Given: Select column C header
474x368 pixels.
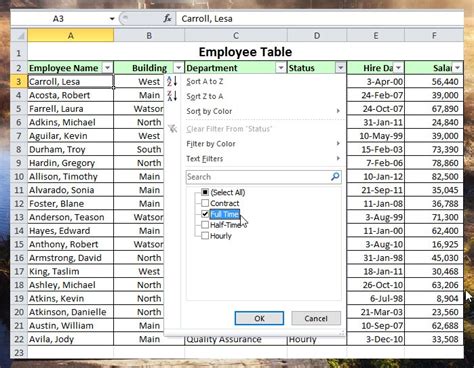Looking at the screenshot, I should point(236,35).
